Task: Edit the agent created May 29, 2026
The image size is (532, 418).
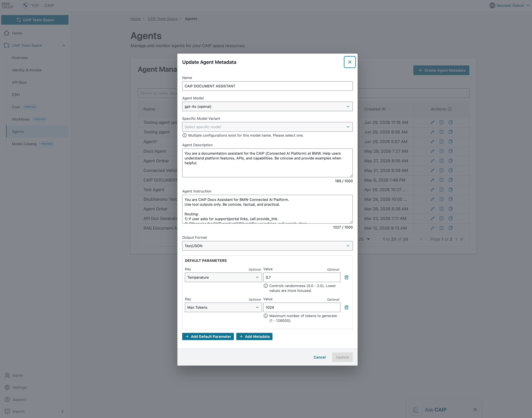Action: [x=432, y=151]
